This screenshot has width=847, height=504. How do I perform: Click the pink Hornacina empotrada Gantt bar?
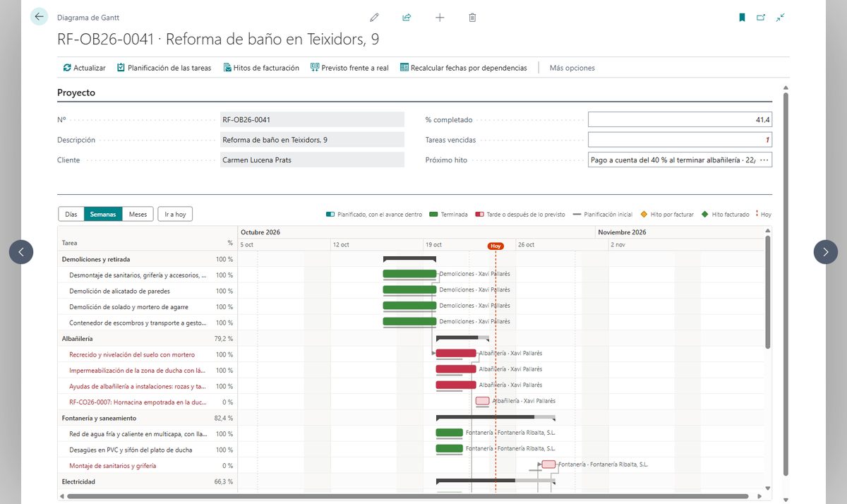click(x=482, y=401)
